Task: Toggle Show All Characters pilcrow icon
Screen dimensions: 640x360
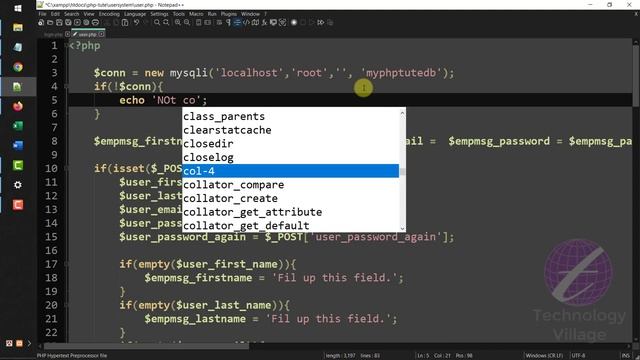Action: [x=228, y=22]
